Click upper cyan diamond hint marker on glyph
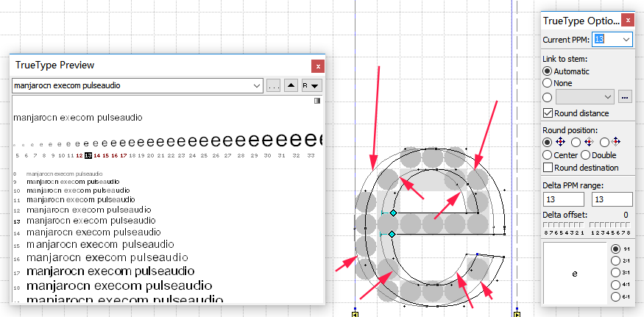644x317 pixels. [x=393, y=213]
